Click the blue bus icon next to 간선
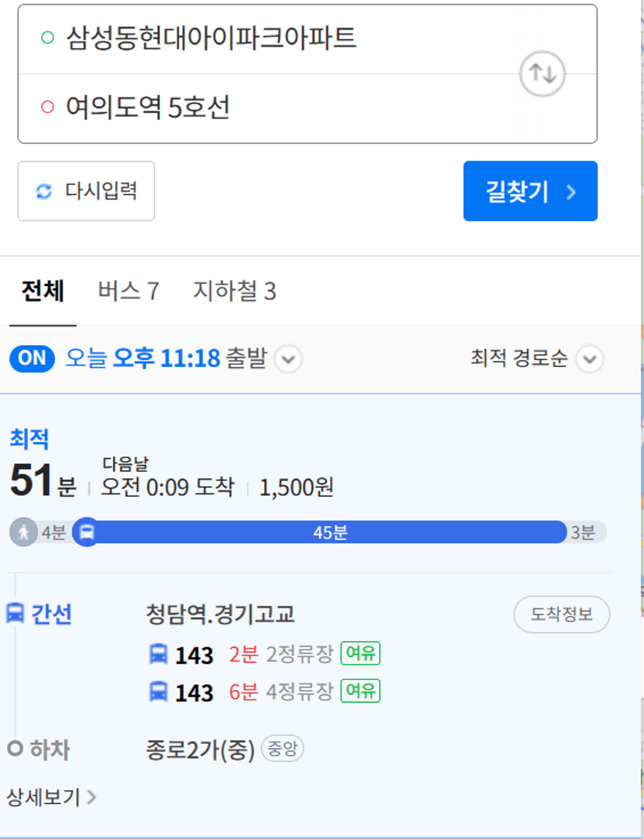This screenshot has width=644, height=839. 15,613
